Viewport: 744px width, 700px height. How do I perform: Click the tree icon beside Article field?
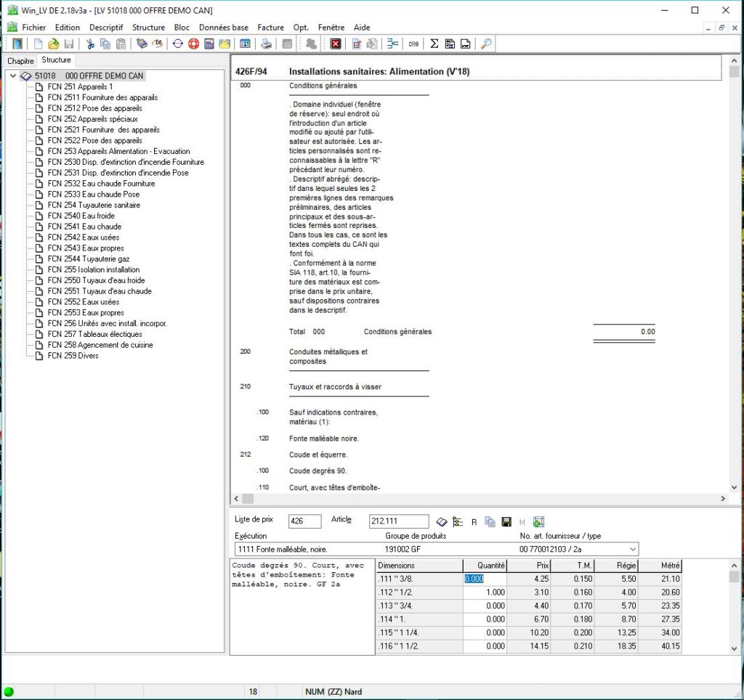tap(458, 521)
